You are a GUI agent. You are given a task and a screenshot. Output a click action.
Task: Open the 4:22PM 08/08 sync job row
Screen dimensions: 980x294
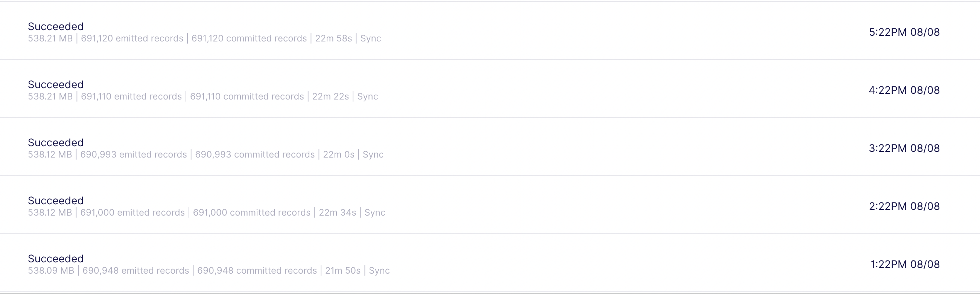click(x=490, y=89)
